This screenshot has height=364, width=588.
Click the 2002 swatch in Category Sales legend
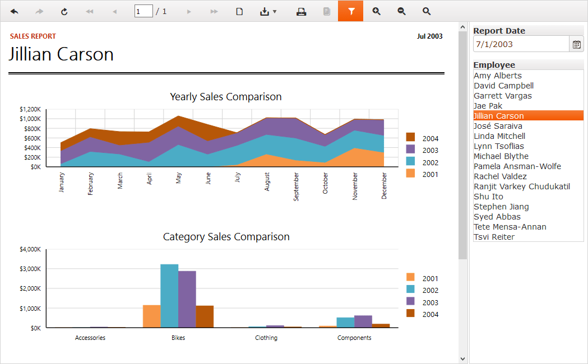coord(410,289)
